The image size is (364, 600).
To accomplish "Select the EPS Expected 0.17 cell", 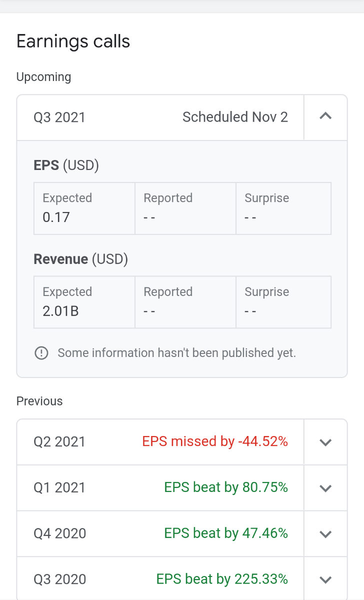I will tap(84, 208).
